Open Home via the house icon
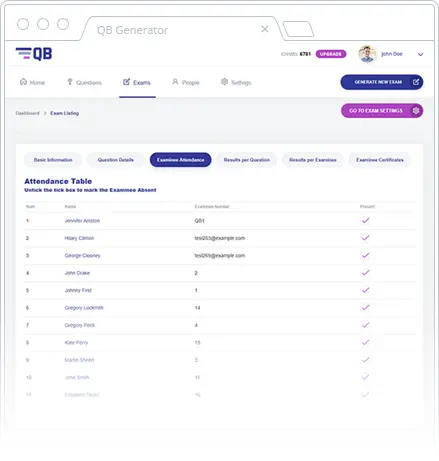The width and height of the screenshot is (439, 461). click(x=23, y=82)
